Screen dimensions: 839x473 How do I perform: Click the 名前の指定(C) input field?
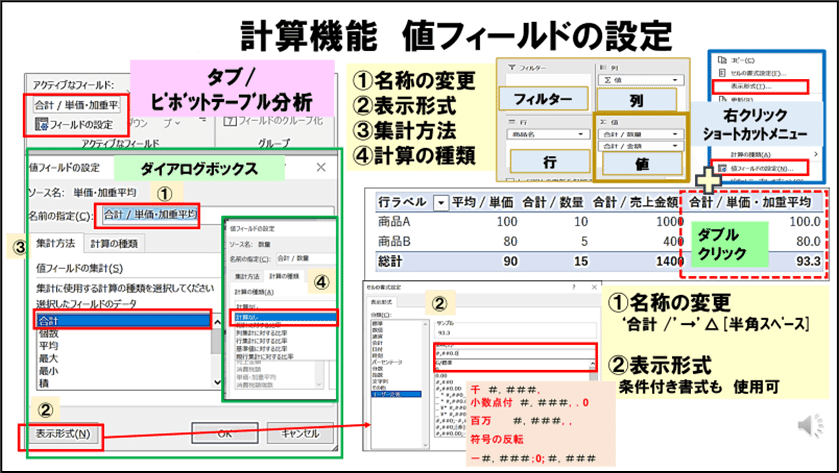coord(217,215)
